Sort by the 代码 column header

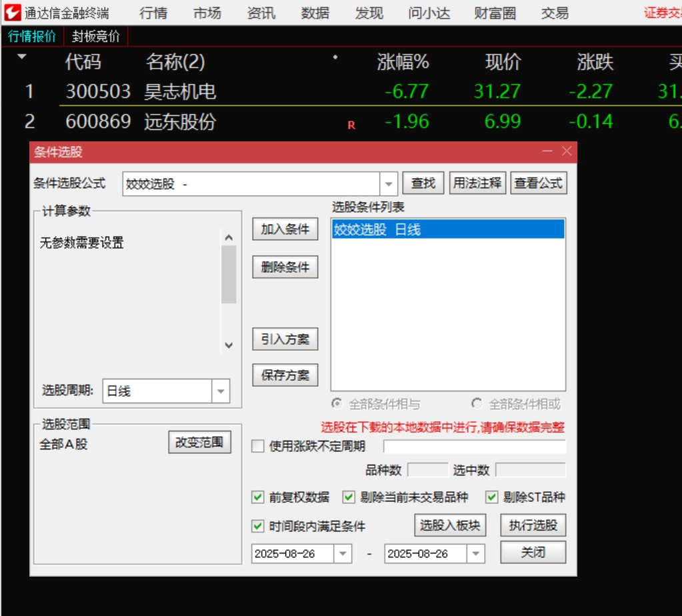[x=83, y=62]
